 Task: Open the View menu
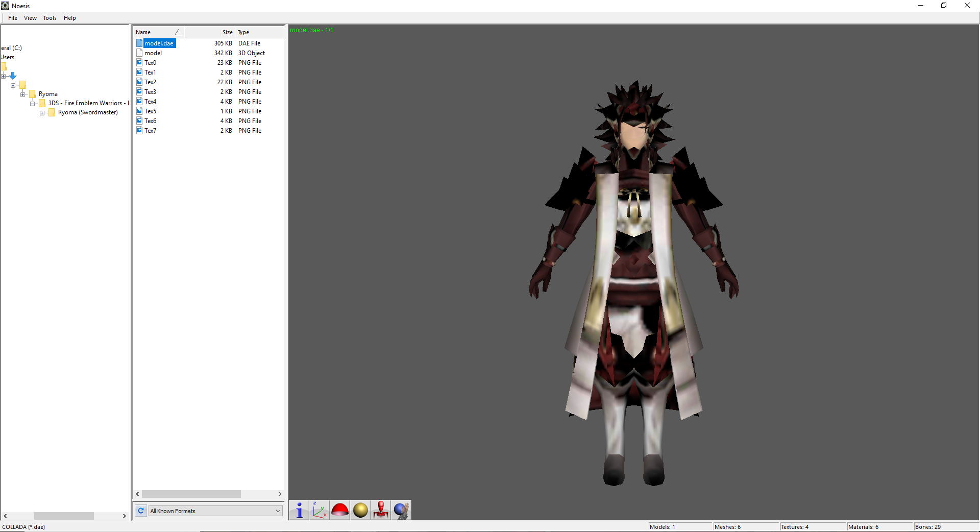click(30, 18)
